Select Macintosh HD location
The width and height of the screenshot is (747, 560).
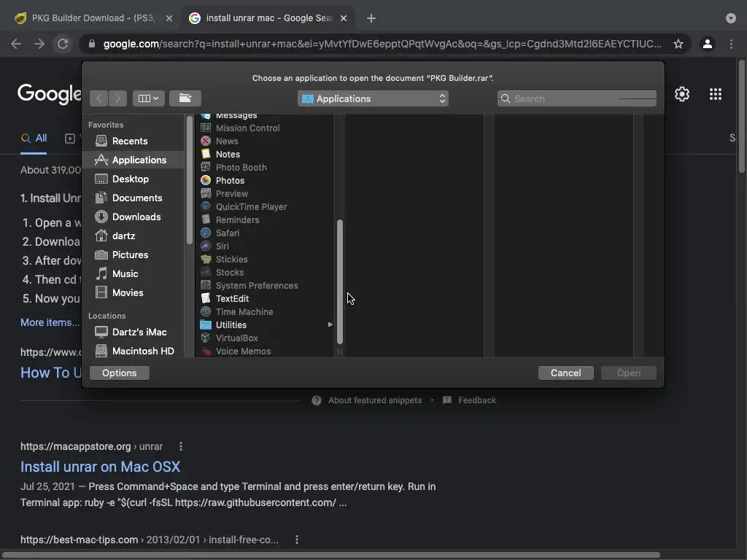point(133,351)
